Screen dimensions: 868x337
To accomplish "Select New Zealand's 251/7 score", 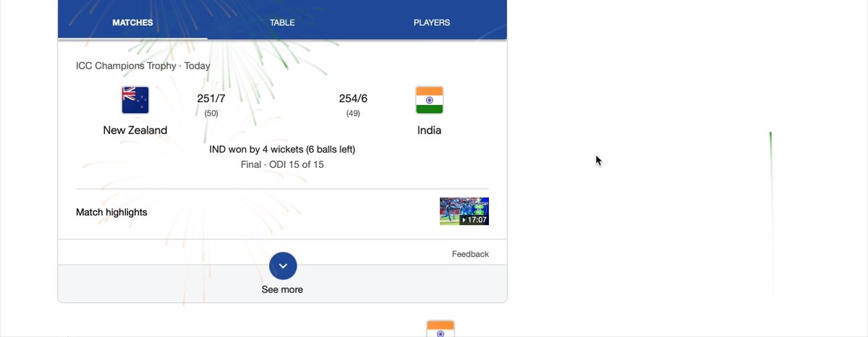I will coord(211,98).
